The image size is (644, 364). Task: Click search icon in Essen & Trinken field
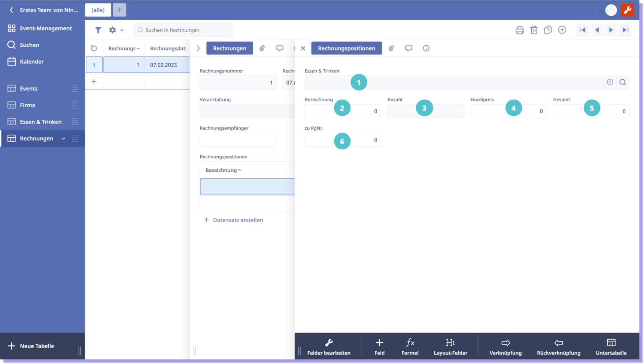pyautogui.click(x=623, y=82)
